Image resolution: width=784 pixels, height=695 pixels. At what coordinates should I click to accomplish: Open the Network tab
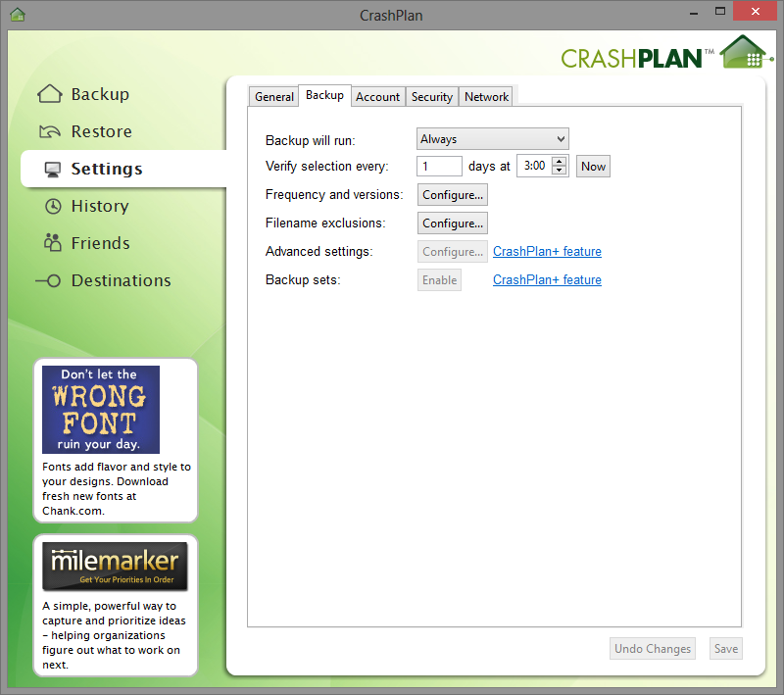click(x=486, y=96)
